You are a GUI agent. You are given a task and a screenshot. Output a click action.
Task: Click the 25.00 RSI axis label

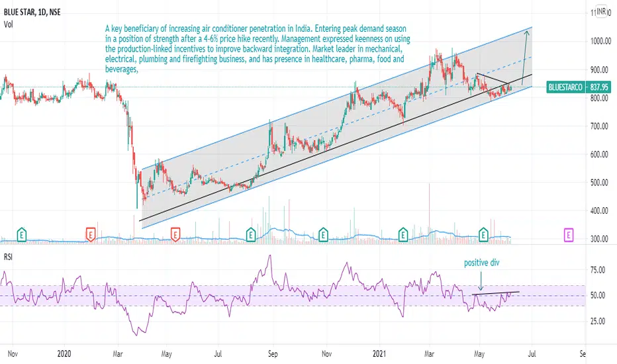598,322
